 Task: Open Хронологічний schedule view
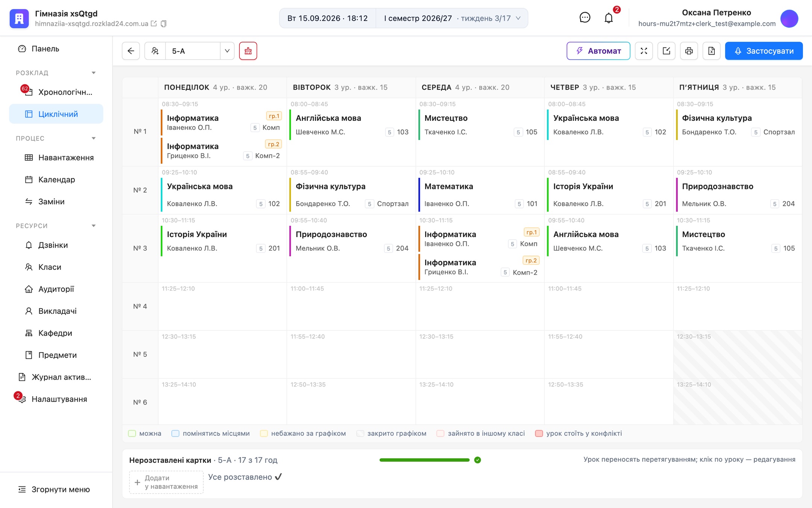[x=56, y=92]
